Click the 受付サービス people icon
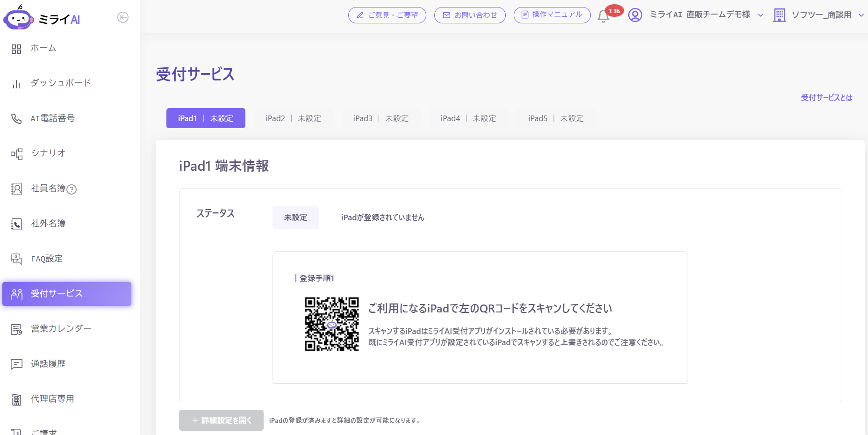 [x=16, y=294]
